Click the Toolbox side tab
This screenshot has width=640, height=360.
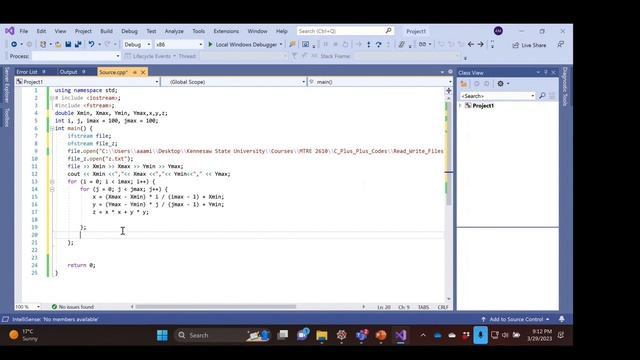7,118
